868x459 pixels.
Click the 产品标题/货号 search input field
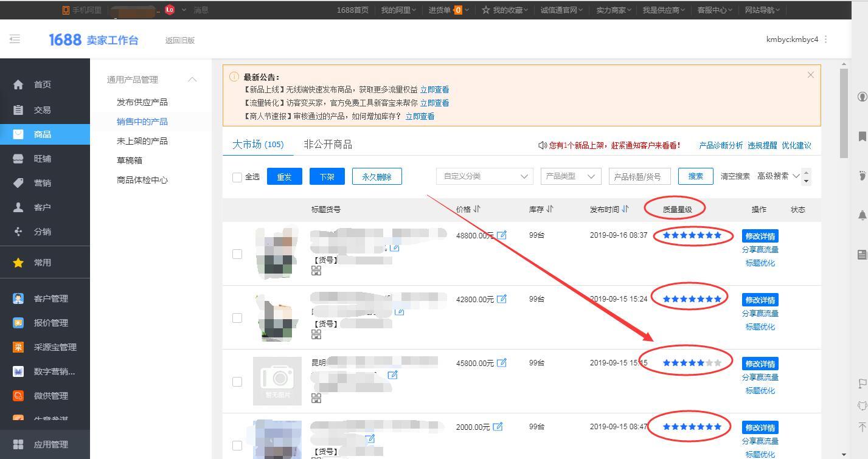point(639,176)
